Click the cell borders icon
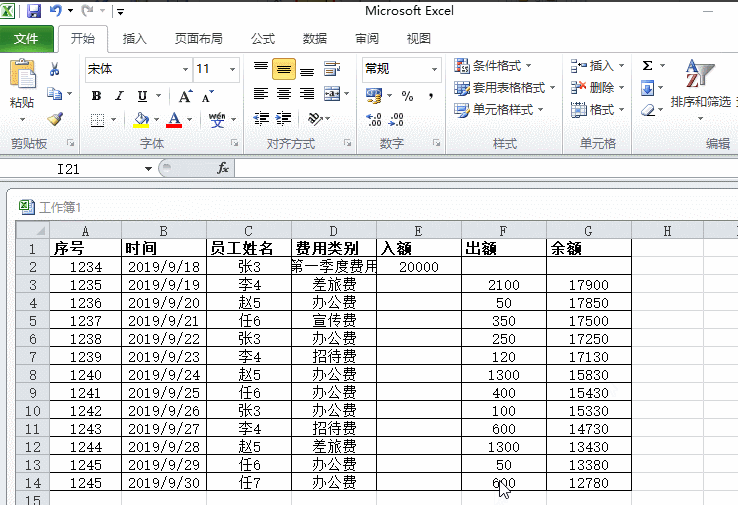 pos(97,120)
